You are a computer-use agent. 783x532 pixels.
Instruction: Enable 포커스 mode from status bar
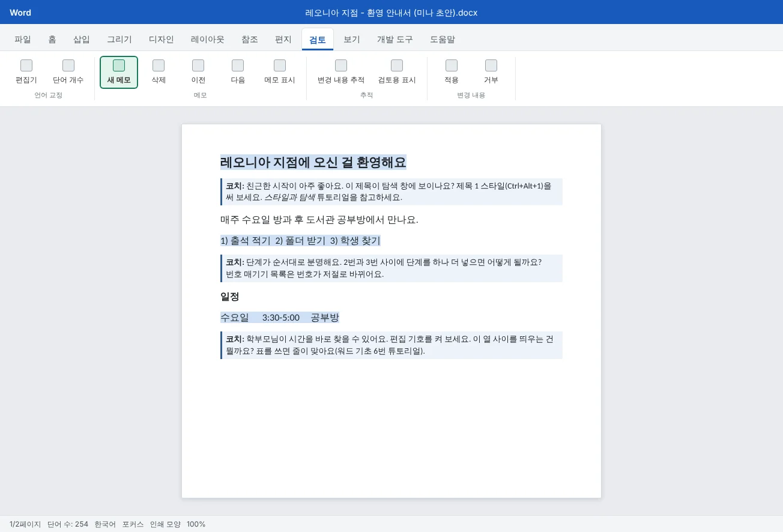tap(133, 524)
